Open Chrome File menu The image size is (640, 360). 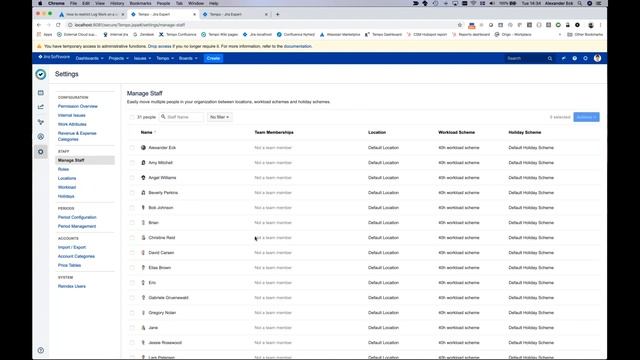(73, 3)
